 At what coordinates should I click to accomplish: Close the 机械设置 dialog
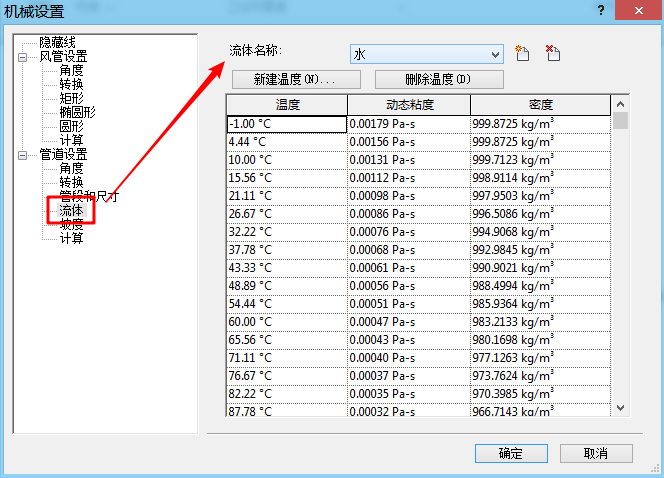(x=639, y=10)
